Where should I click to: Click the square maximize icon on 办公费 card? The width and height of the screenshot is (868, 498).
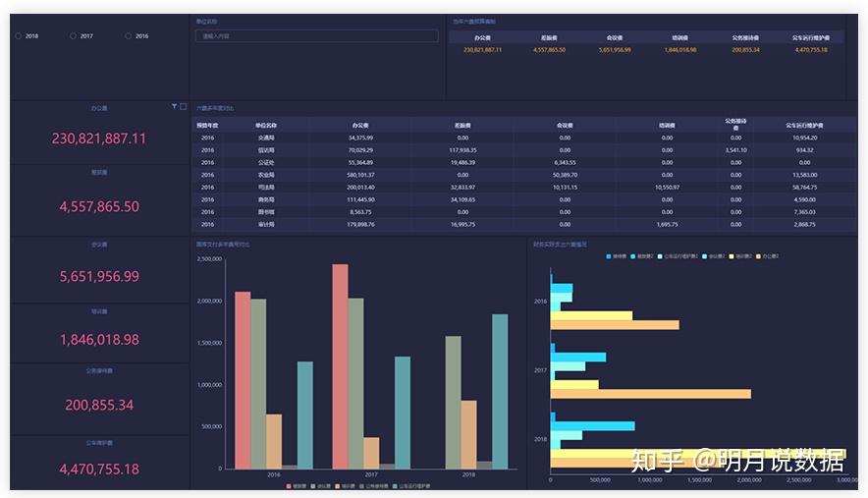pos(183,106)
